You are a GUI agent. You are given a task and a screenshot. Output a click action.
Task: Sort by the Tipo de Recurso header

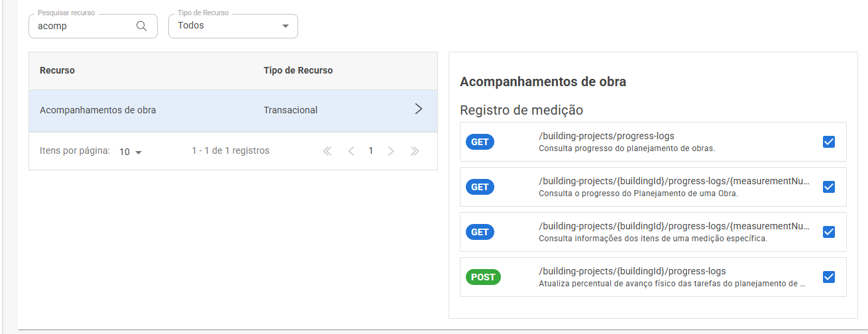click(298, 70)
